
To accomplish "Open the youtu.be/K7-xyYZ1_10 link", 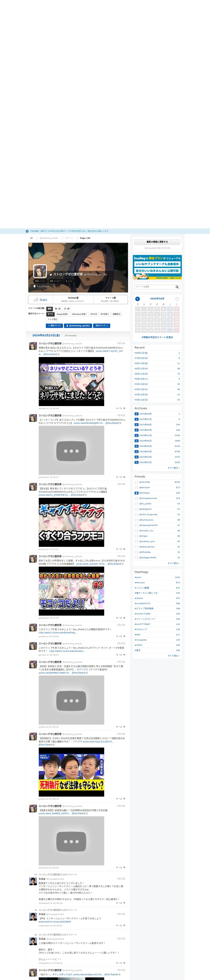I will coord(109,351).
